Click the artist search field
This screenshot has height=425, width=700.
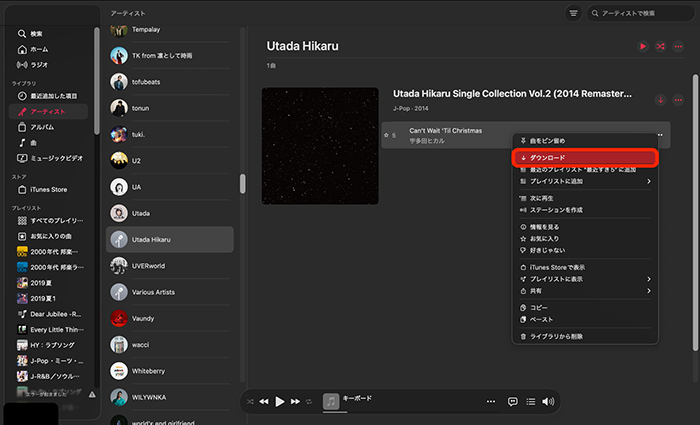coord(640,13)
